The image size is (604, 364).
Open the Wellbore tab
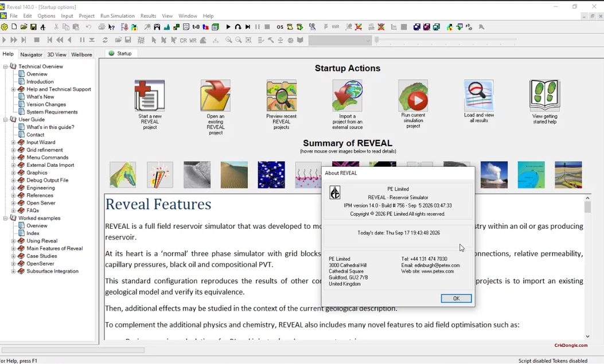[81, 54]
